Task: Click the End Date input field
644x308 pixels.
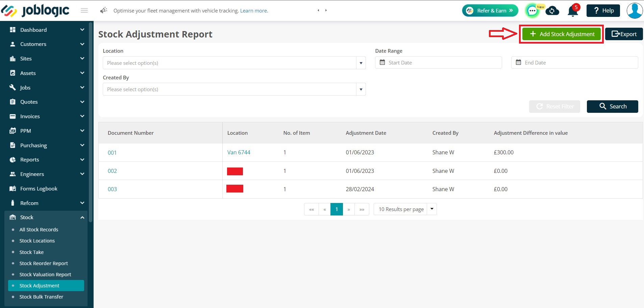Action: tap(574, 62)
